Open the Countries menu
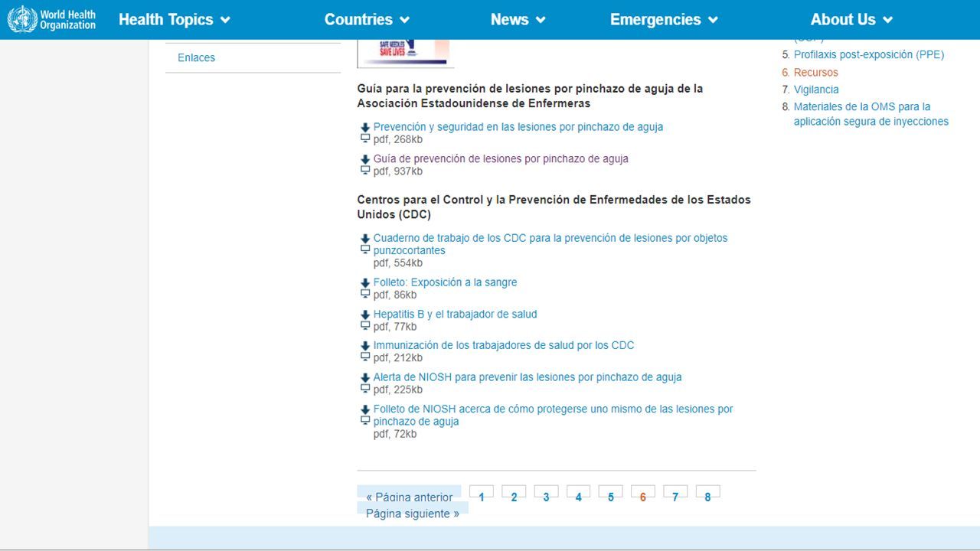The width and height of the screenshot is (980, 551). [x=367, y=20]
